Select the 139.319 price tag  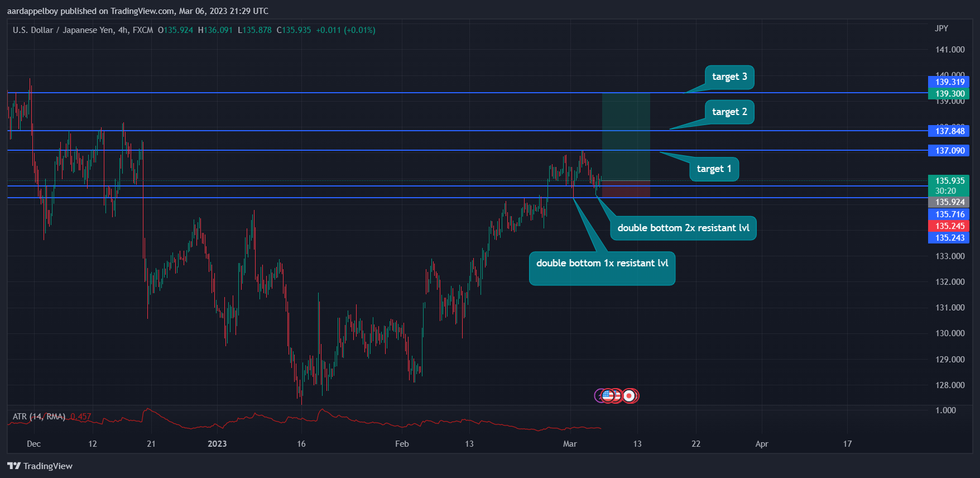pos(949,82)
